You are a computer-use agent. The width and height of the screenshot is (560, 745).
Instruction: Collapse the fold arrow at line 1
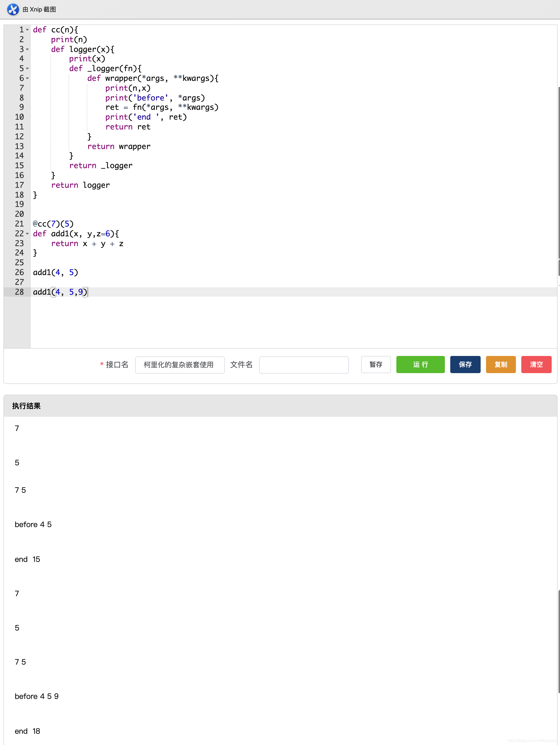coord(28,30)
